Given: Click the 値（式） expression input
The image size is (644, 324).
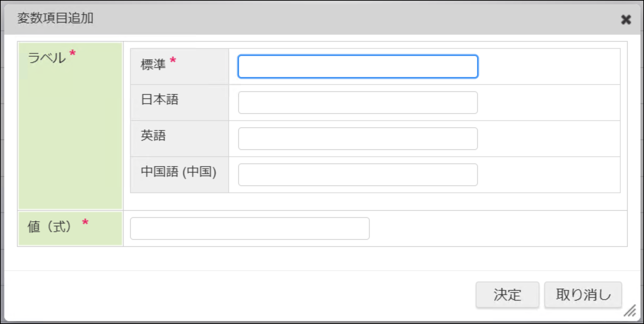Looking at the screenshot, I should pyautogui.click(x=250, y=228).
